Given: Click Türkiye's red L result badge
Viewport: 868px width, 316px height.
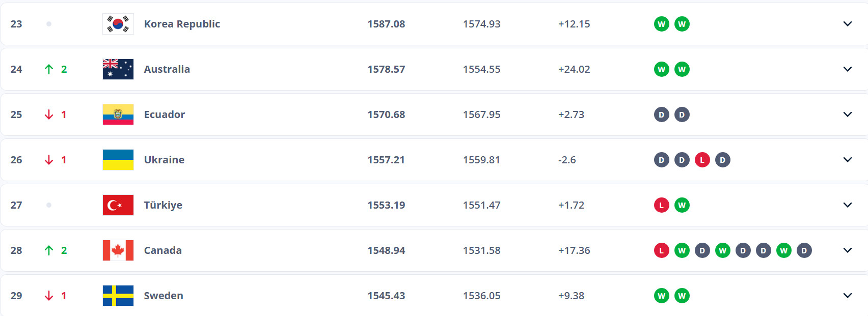Looking at the screenshot, I should (x=662, y=205).
